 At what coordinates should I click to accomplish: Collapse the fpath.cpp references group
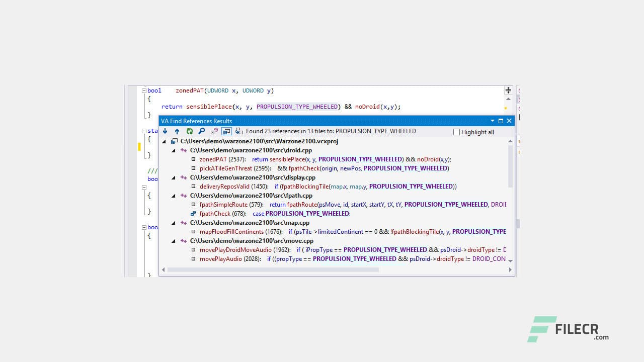pos(173,196)
